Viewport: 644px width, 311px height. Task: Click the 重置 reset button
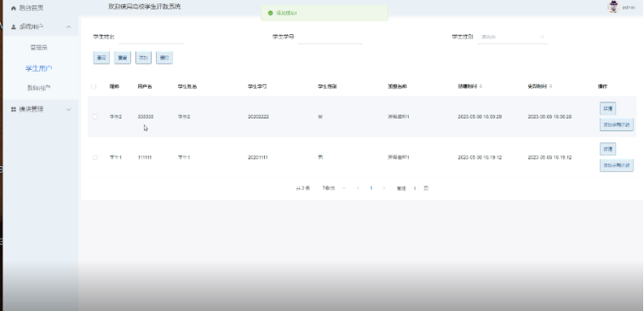tap(123, 58)
